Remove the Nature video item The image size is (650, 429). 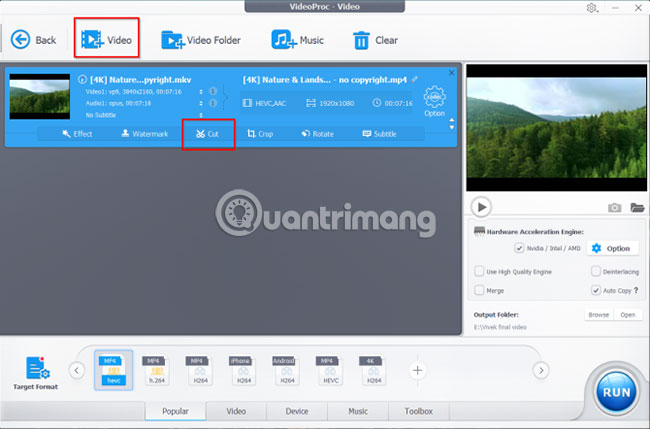click(x=451, y=73)
